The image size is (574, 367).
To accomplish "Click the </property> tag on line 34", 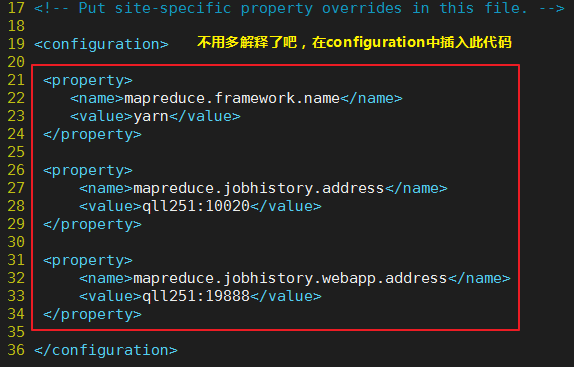I will click(x=92, y=314).
